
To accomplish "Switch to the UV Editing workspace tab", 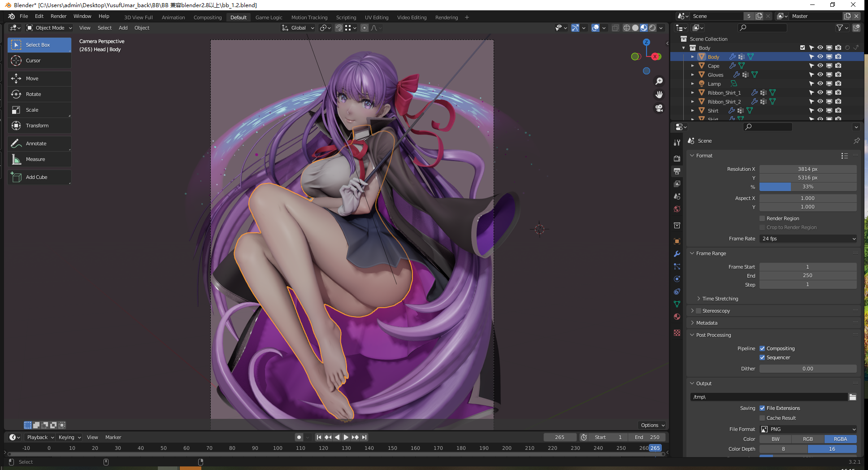I will point(376,17).
